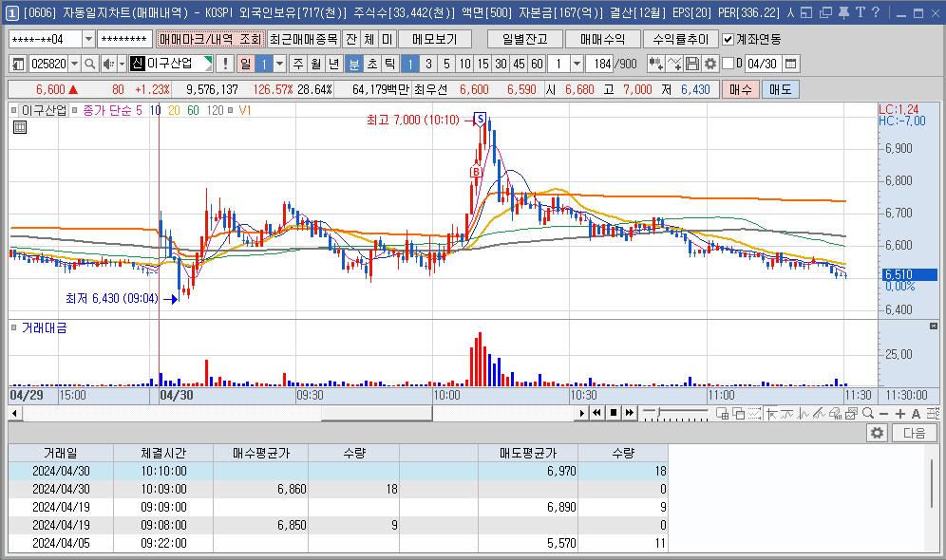946x560 pixels.
Task: Open chart settings gear in top toolbar
Action: (710, 64)
